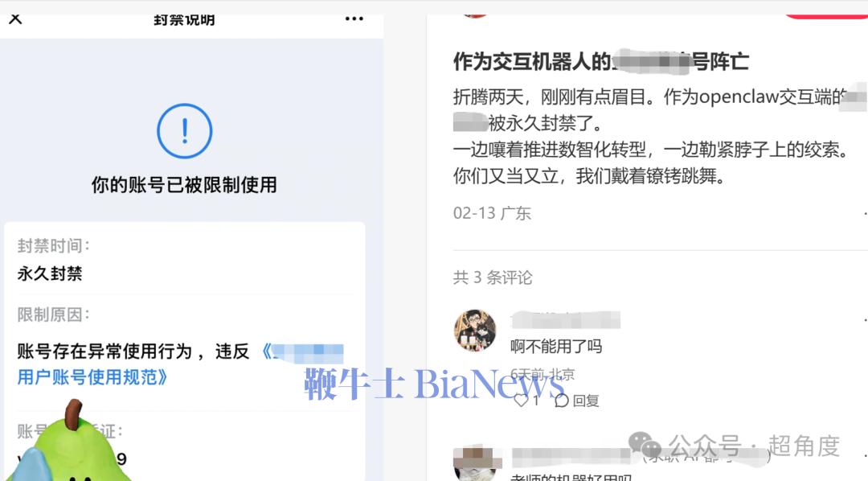Open second commenter's blurred username

573,456
